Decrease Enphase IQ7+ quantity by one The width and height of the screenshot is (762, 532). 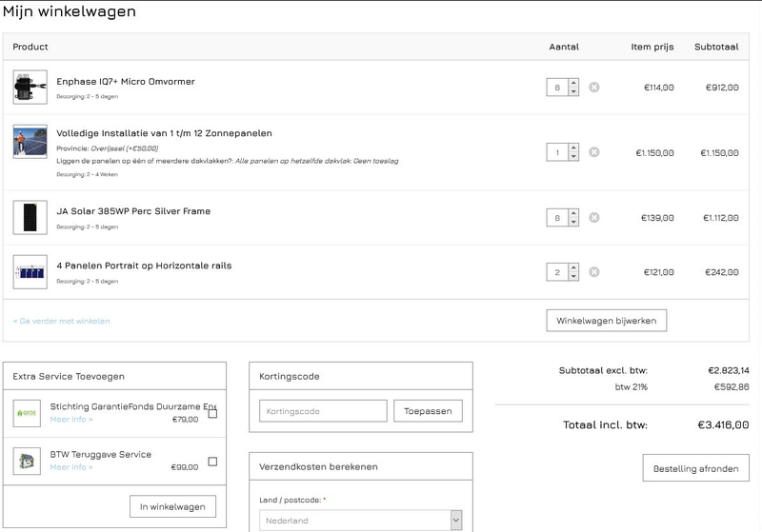tap(573, 91)
